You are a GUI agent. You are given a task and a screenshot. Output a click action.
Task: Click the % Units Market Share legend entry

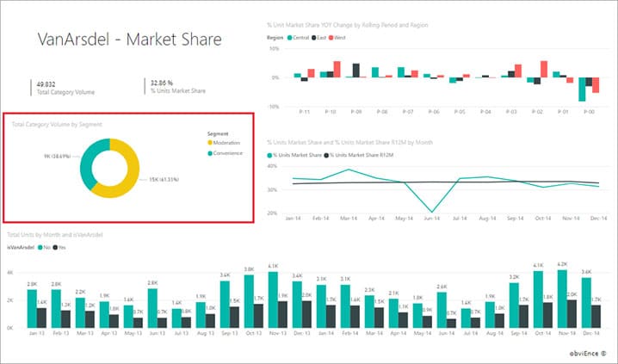tap(294, 155)
